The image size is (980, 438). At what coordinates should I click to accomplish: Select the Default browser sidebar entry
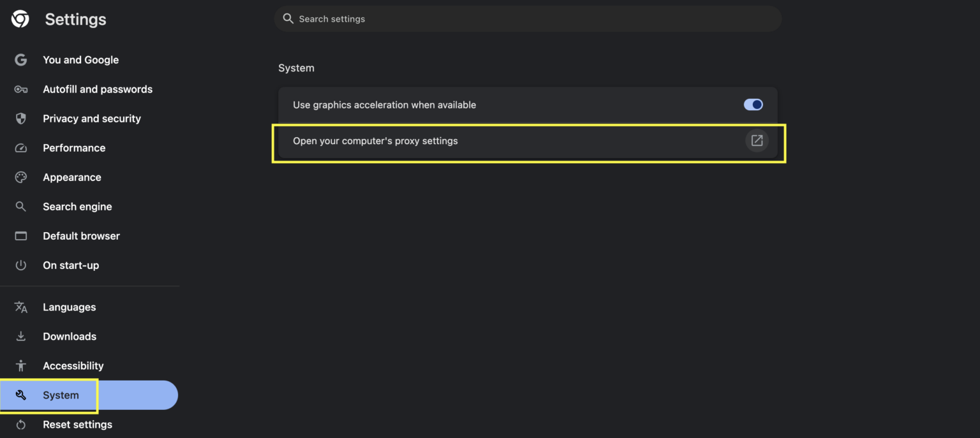click(x=81, y=236)
